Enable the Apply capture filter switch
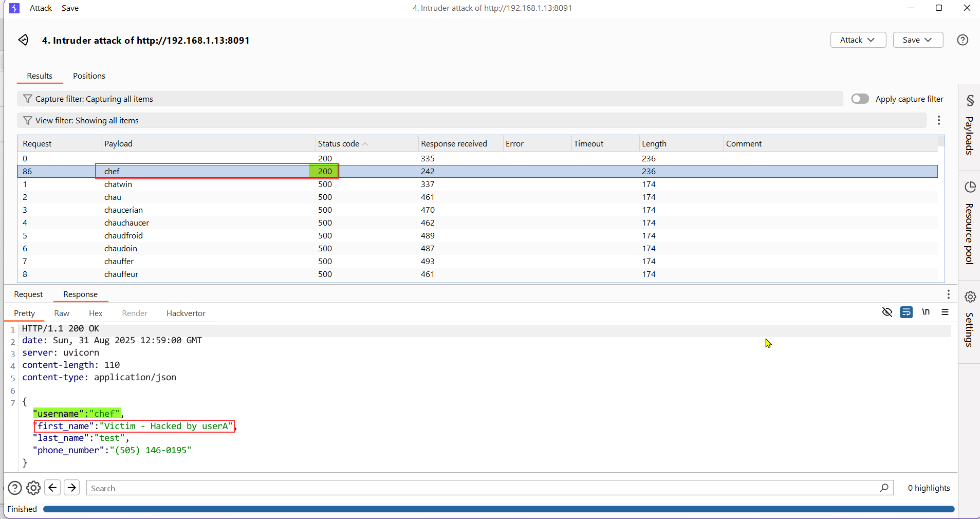The width and height of the screenshot is (980, 519). tap(860, 99)
